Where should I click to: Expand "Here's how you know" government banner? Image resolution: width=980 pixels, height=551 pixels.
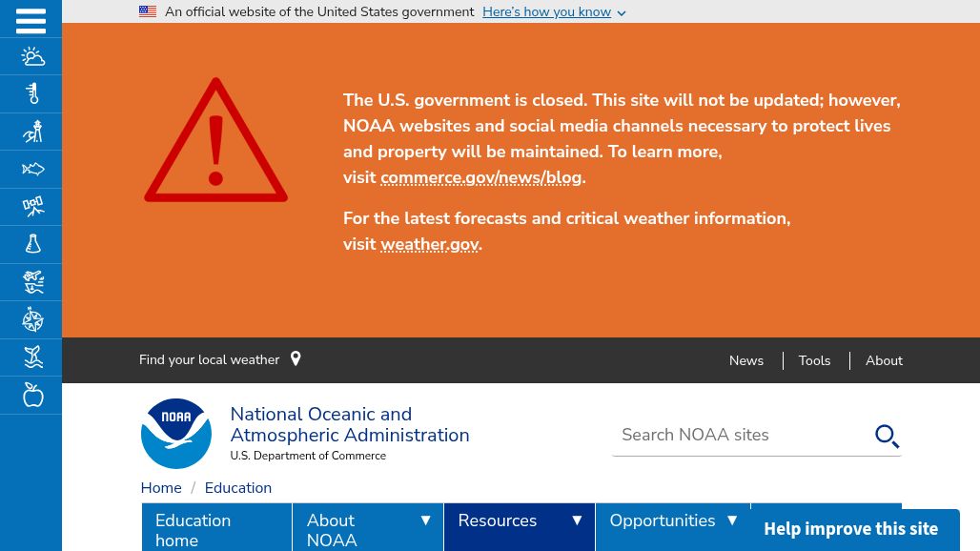(x=554, y=12)
